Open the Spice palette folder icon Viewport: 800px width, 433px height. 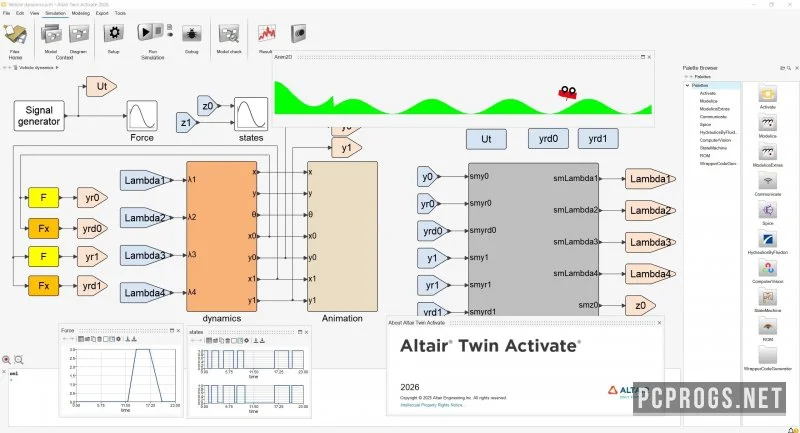pos(767,211)
